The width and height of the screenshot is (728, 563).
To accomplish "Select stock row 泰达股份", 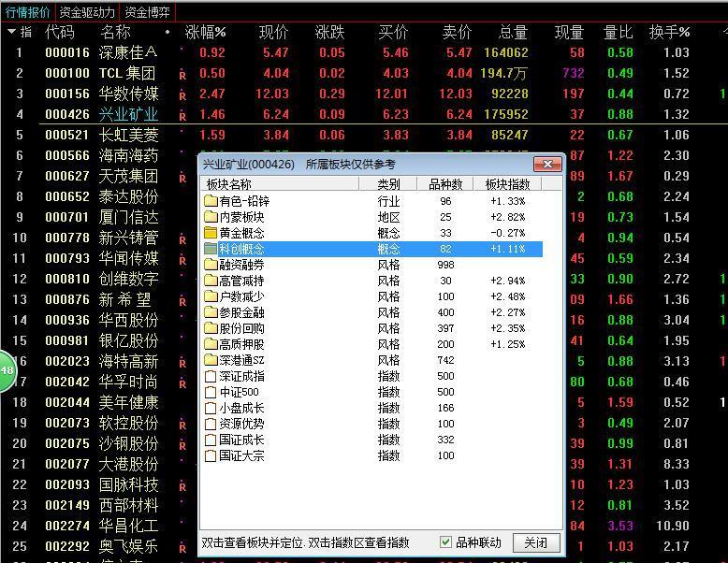I will click(128, 196).
